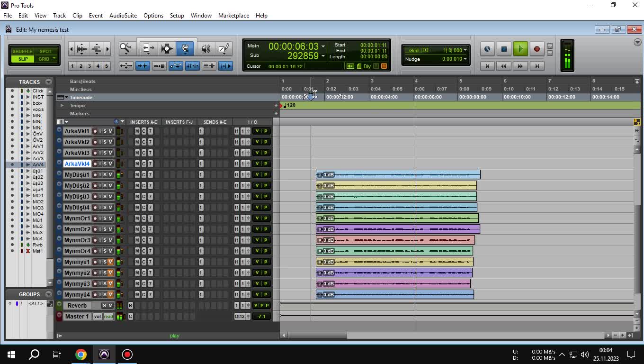Select the Zoomer tool
Viewport: 644px width, 364px height.
pyautogui.click(x=125, y=48)
